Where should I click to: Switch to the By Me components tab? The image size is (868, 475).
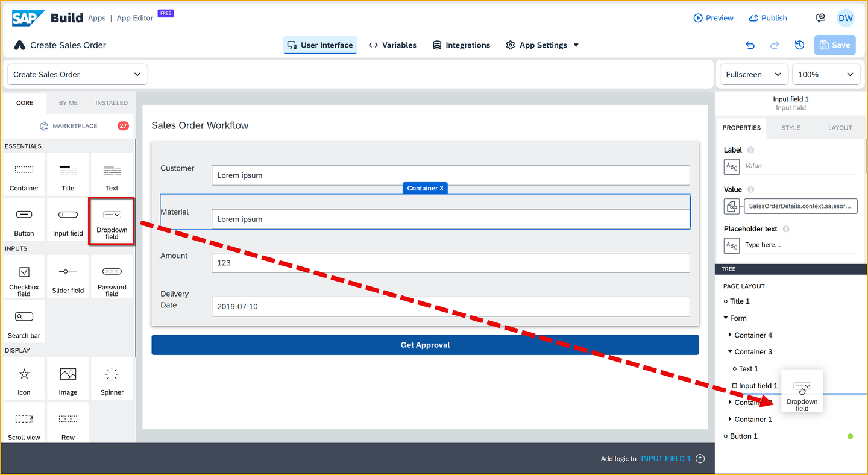pyautogui.click(x=68, y=103)
